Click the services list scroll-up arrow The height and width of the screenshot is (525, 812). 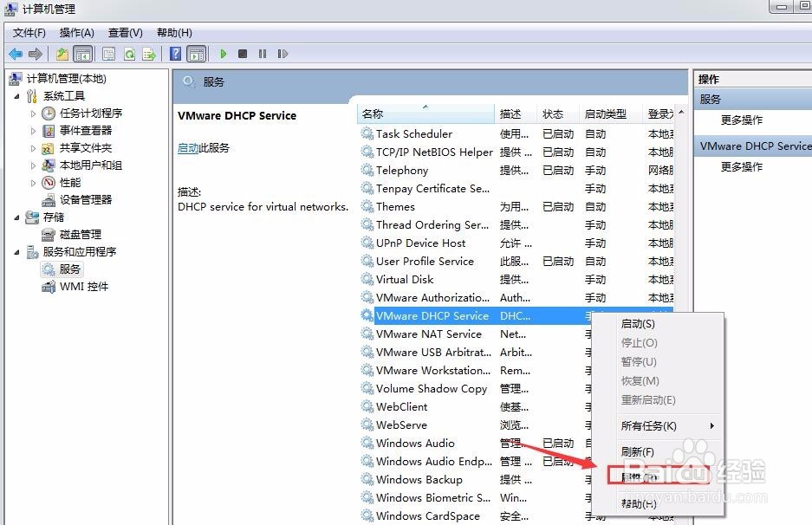681,112
